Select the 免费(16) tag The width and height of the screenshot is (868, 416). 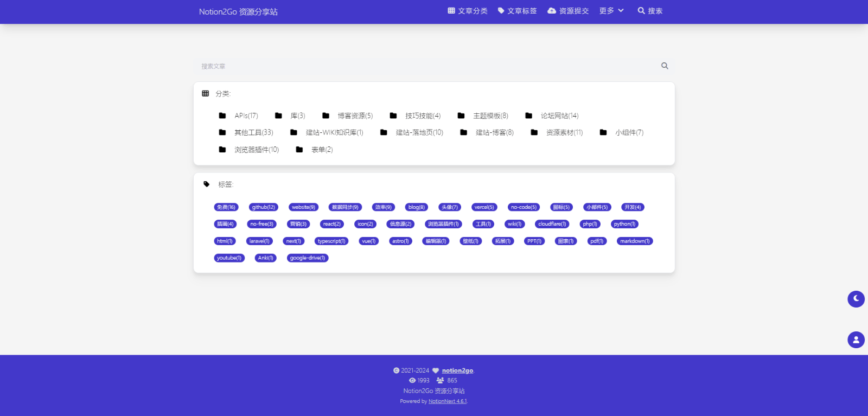[226, 207]
